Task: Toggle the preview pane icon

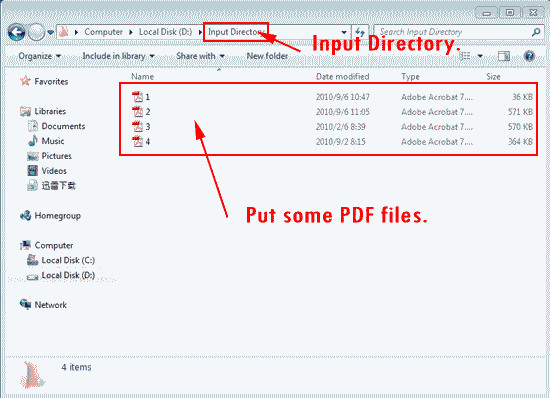Action: click(504, 56)
